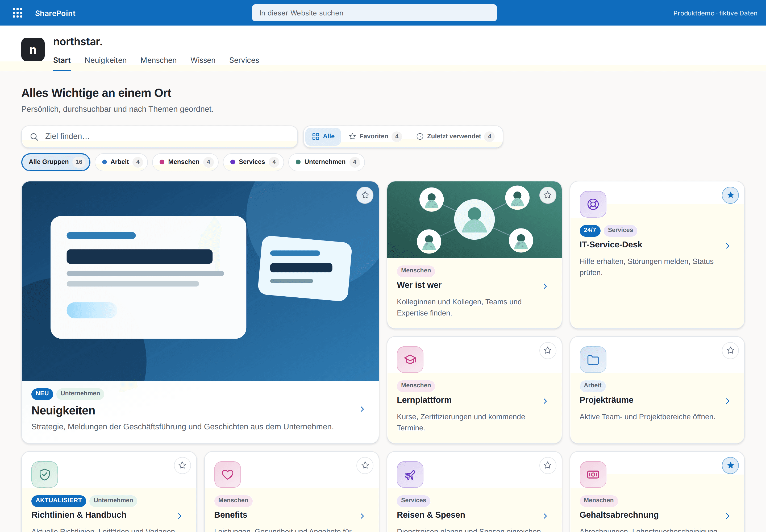Click the IT-Service-Desk lifebuoy icon
Image resolution: width=766 pixels, height=532 pixels.
[x=593, y=204]
